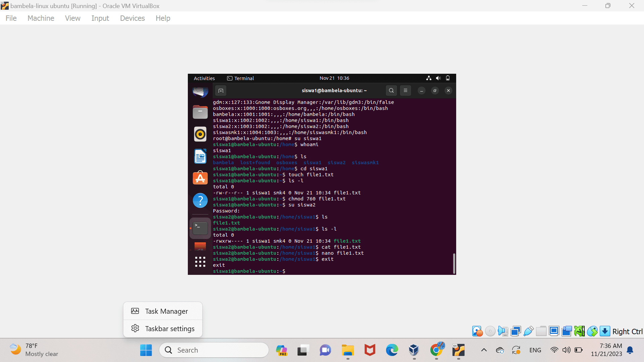Open the Devices menu

pyautogui.click(x=132, y=18)
